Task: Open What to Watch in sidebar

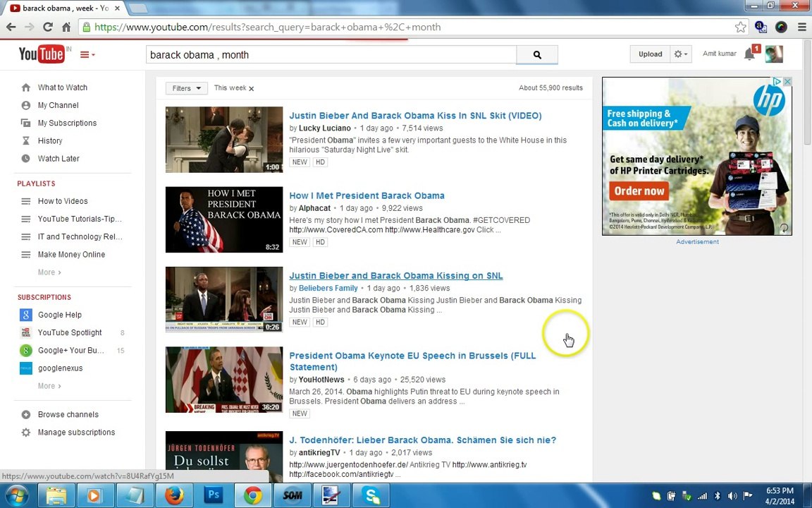Action: [x=62, y=87]
